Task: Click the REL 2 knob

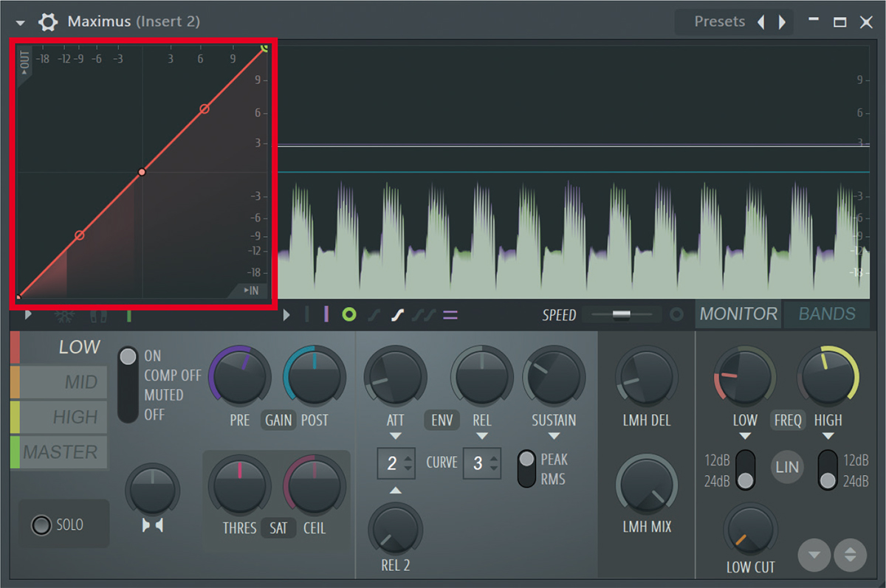Action: pos(396,530)
